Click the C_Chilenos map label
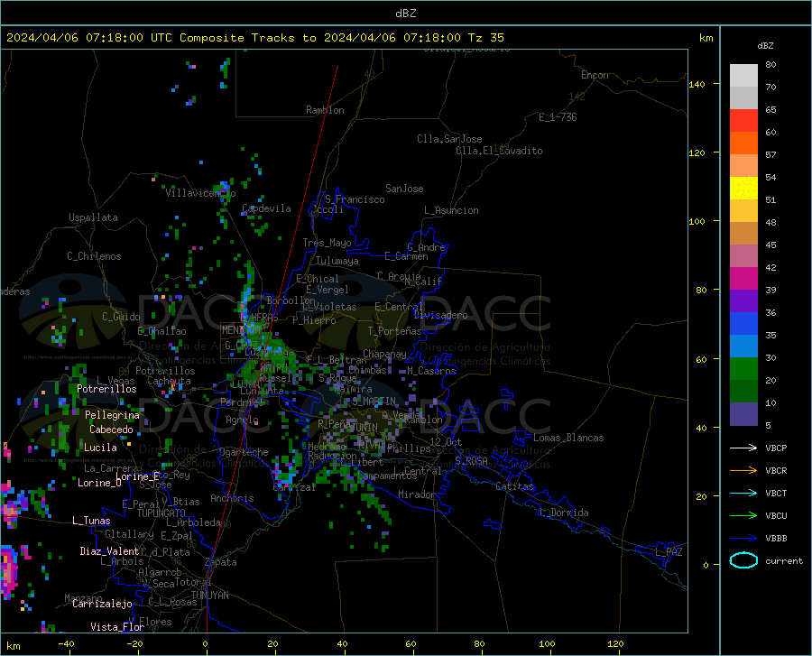 94,256
